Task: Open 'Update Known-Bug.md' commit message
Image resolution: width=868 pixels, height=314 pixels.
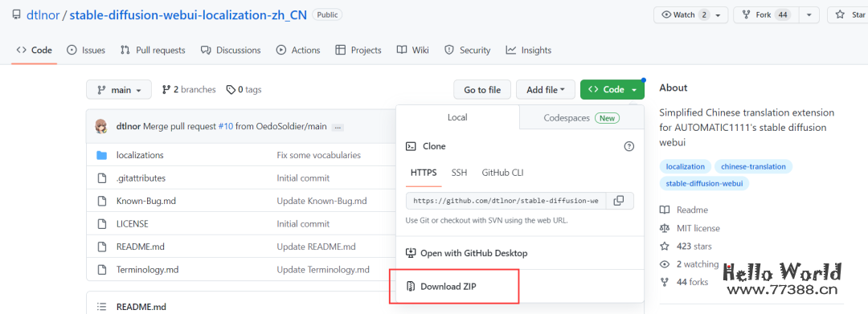Action: click(x=321, y=202)
